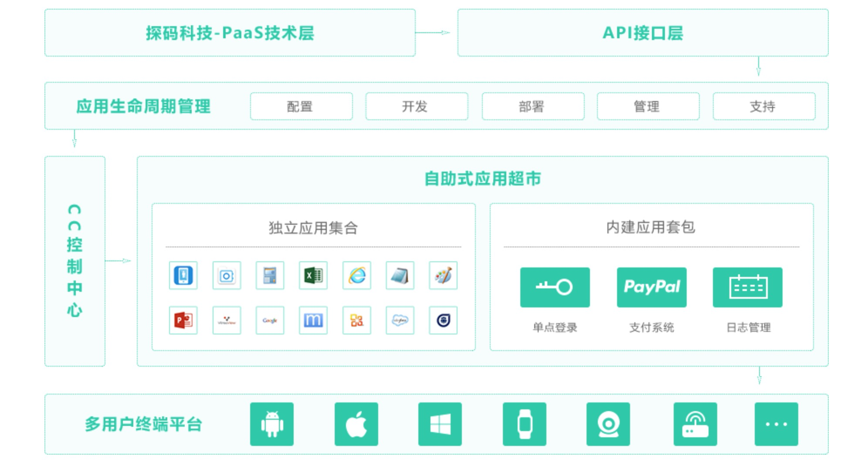Image resolution: width=868 pixels, height=466 pixels.
Task: Select the webcam platform icon
Action: pos(608,424)
